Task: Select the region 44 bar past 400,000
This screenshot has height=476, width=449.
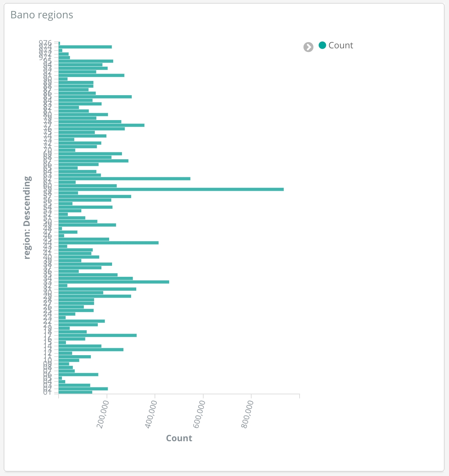Action: pyautogui.click(x=108, y=243)
